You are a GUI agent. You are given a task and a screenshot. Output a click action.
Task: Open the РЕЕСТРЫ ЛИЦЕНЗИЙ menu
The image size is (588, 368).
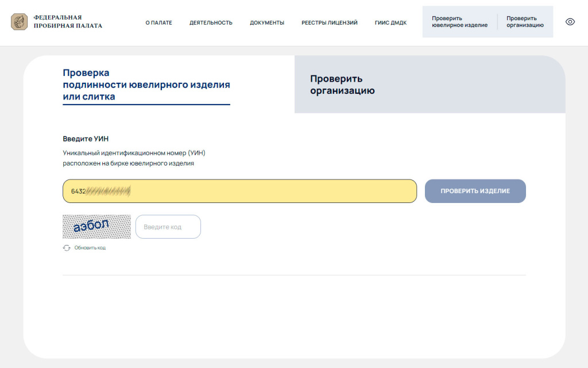[329, 22]
